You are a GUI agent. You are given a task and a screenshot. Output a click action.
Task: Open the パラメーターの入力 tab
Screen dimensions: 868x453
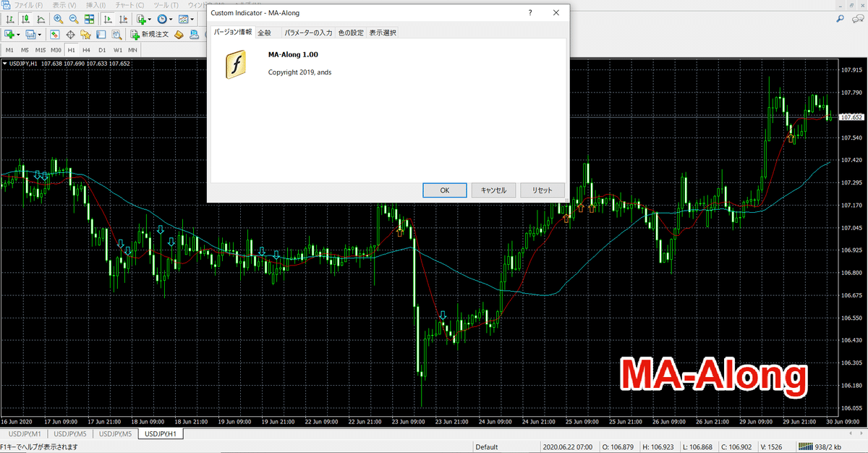click(308, 33)
